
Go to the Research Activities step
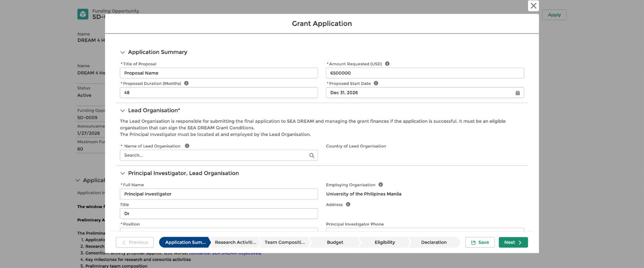click(235, 242)
